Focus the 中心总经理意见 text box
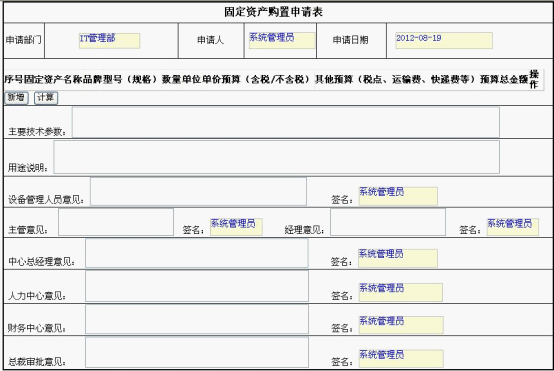The image size is (554, 371). pos(197,253)
